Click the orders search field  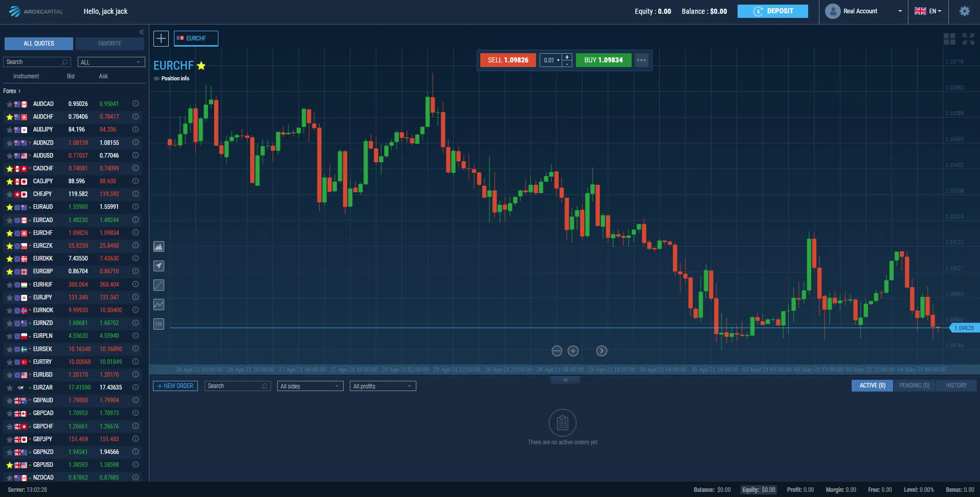[238, 386]
